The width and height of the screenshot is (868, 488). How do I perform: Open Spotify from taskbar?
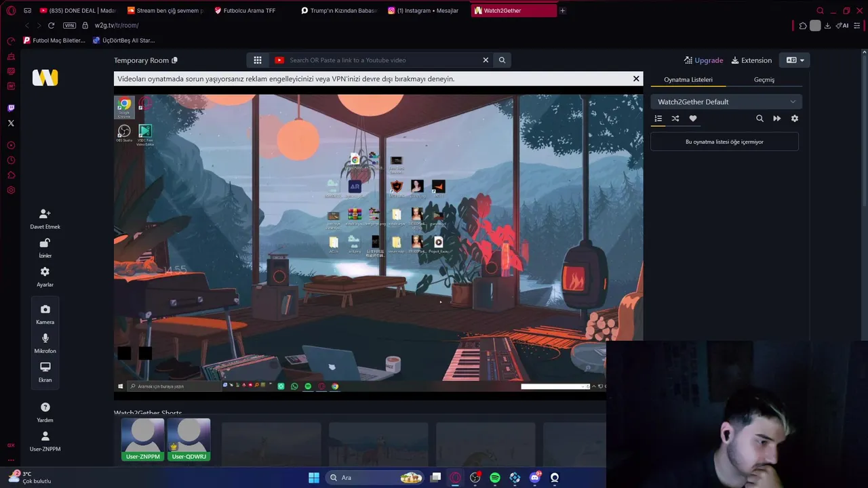coord(495,478)
